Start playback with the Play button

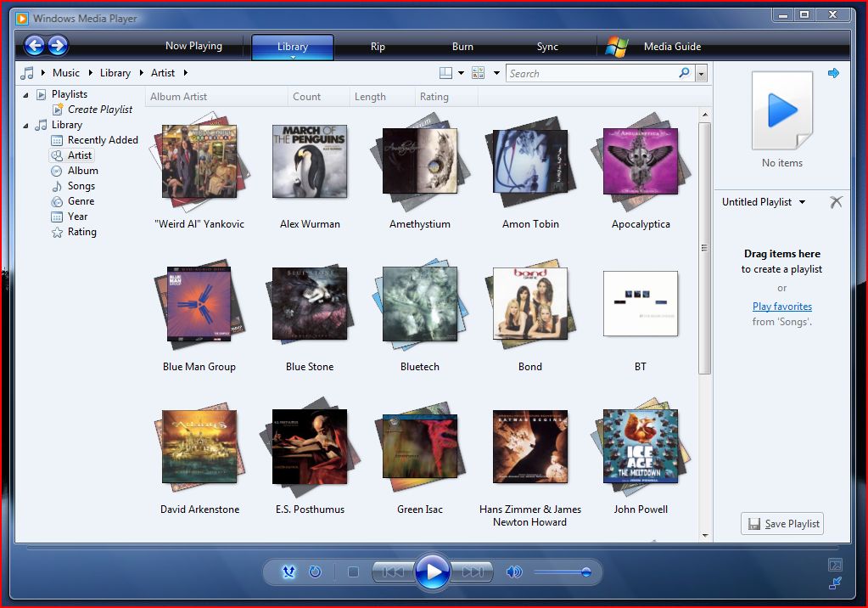point(433,571)
